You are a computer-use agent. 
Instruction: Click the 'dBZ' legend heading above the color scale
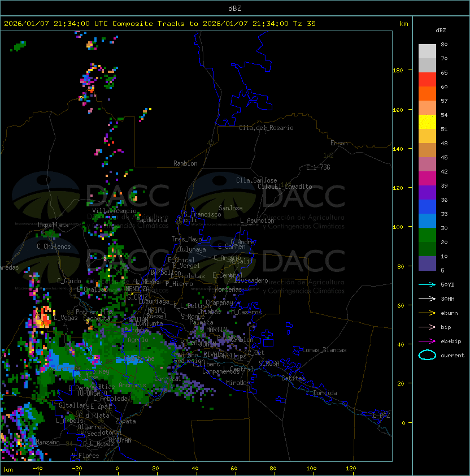coord(441,31)
